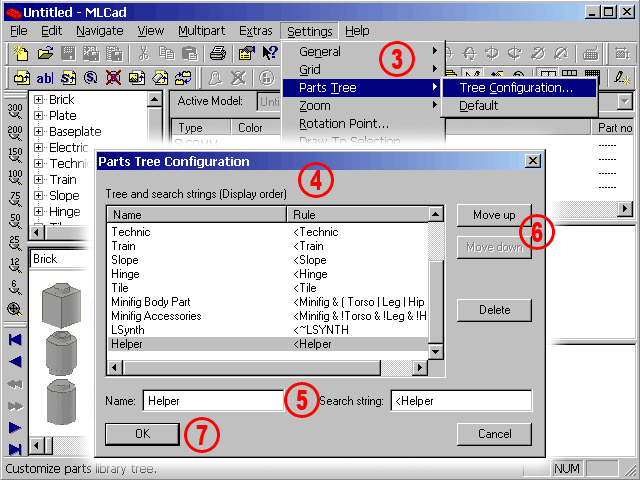The width and height of the screenshot is (640, 480).
Task: Click the Delete button
Action: (x=494, y=310)
